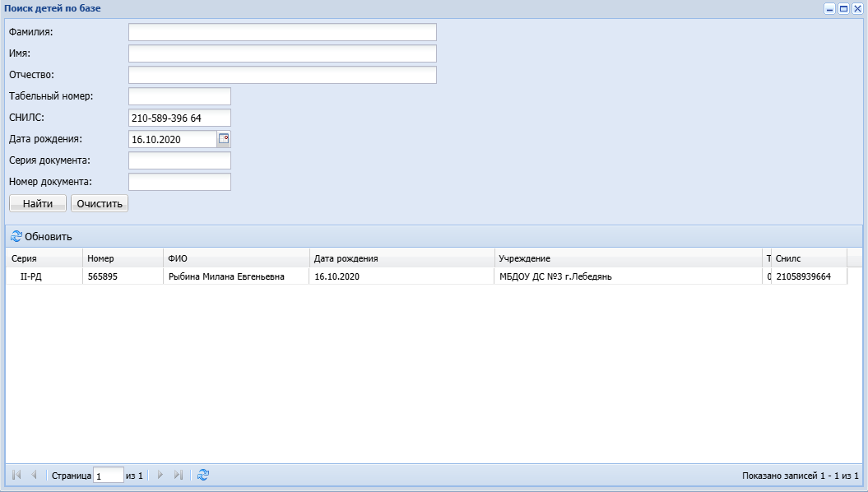Click the Показано записей 1 - 1 из 1 status text
The width and height of the screenshot is (868, 492).
point(800,476)
